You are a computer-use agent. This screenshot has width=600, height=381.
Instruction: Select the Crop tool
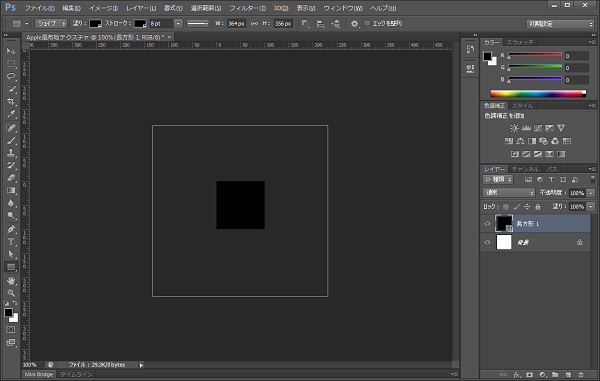[x=11, y=101]
